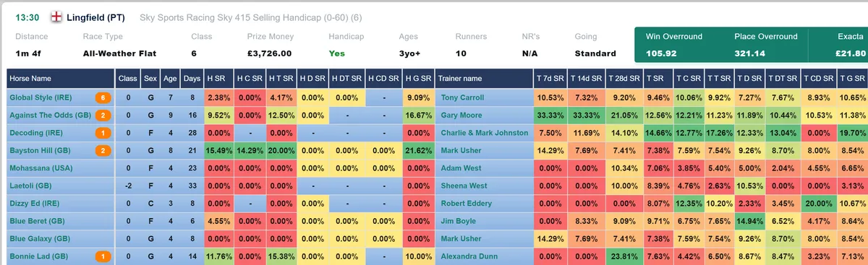Click Bayston Hill's green 21.62% H G SR cell

click(x=417, y=150)
